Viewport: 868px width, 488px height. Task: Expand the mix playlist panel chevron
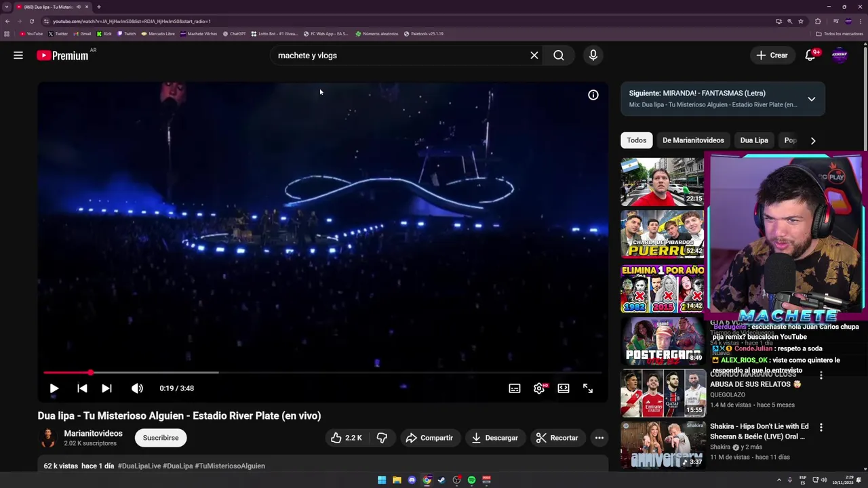point(811,99)
